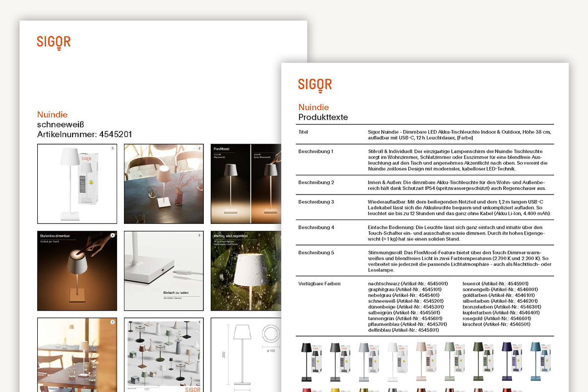
Task: Click the title text starting 'Sigor Nuindie - Dimmbare'
Action: click(459, 135)
